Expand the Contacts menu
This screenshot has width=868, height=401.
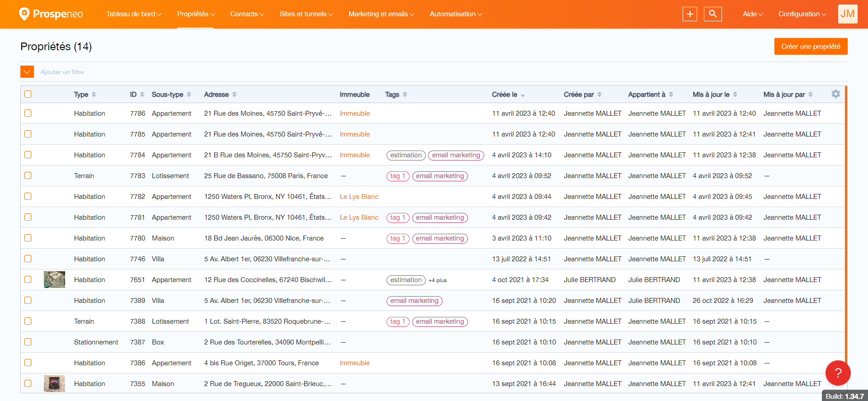click(x=247, y=14)
